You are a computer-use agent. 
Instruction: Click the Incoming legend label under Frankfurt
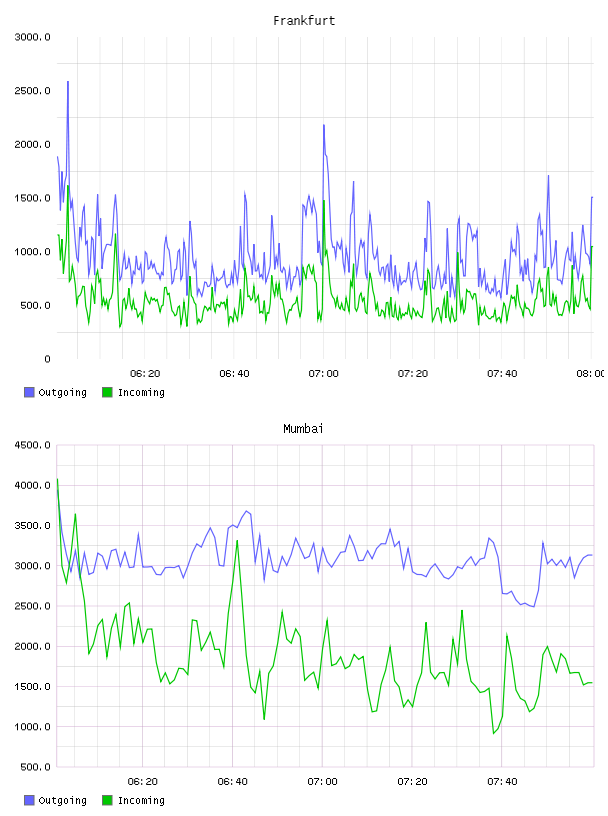pyautogui.click(x=141, y=393)
